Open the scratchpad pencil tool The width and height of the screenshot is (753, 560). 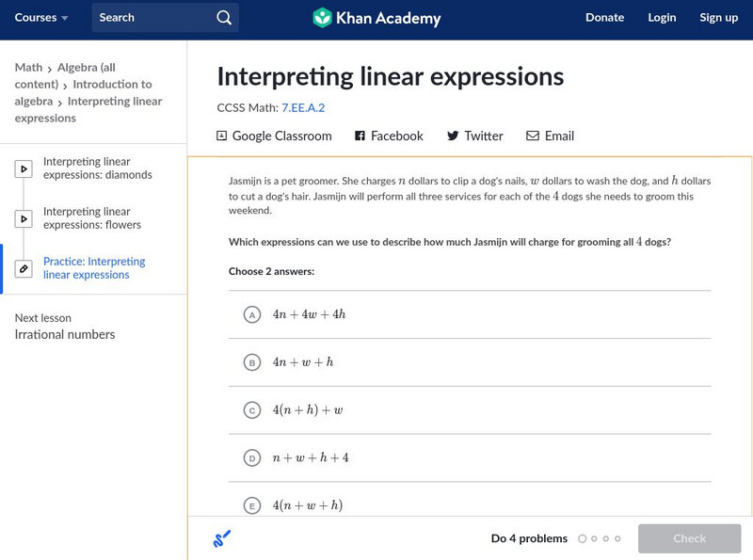[x=222, y=539]
